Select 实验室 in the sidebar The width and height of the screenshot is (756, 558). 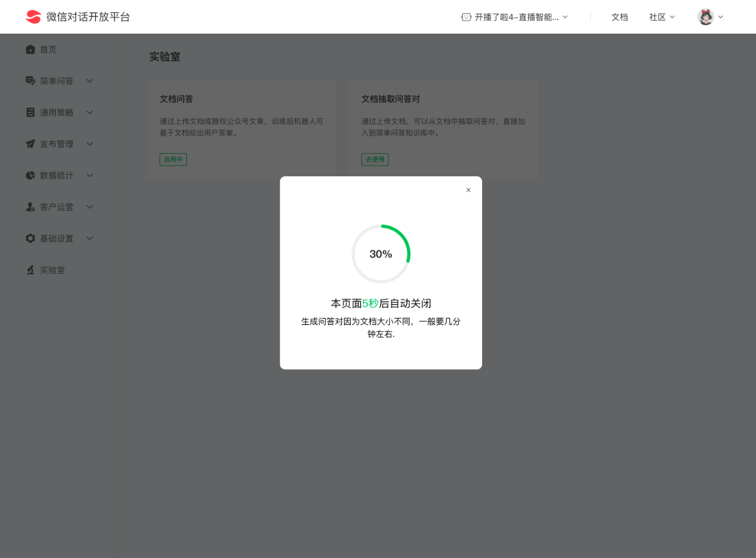(53, 270)
